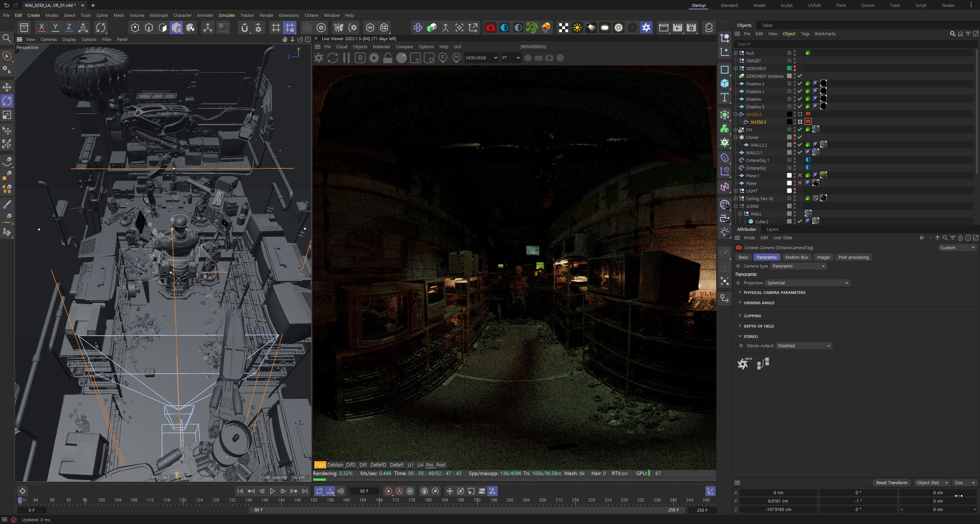Open the Simulate menu
This screenshot has height=524, width=980.
[226, 15]
